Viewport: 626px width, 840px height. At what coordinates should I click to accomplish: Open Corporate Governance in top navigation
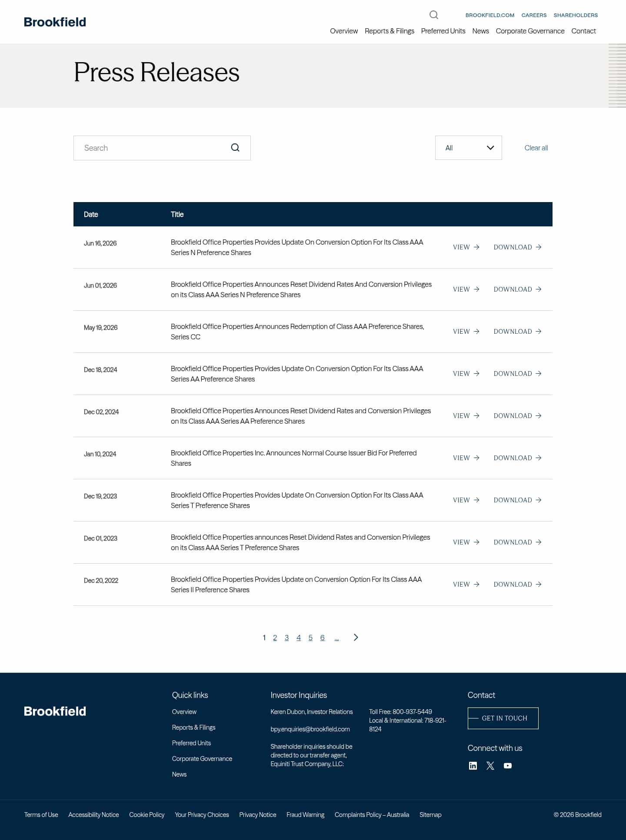pyautogui.click(x=530, y=31)
